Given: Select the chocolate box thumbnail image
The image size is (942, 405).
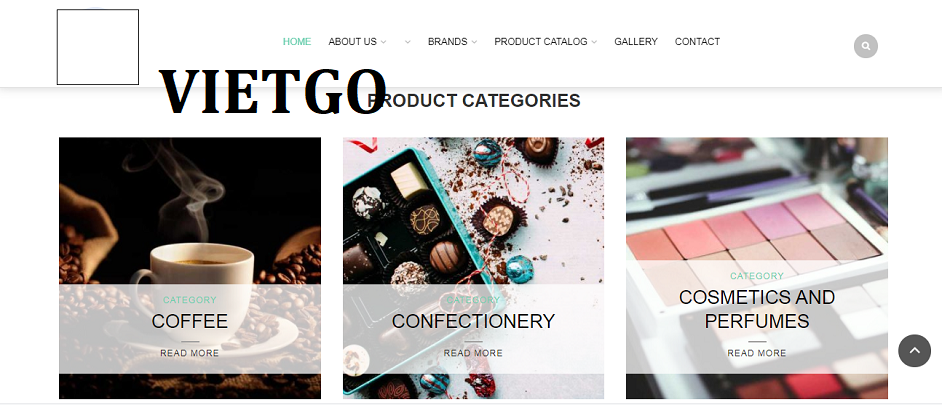Looking at the screenshot, I should pos(473,268).
